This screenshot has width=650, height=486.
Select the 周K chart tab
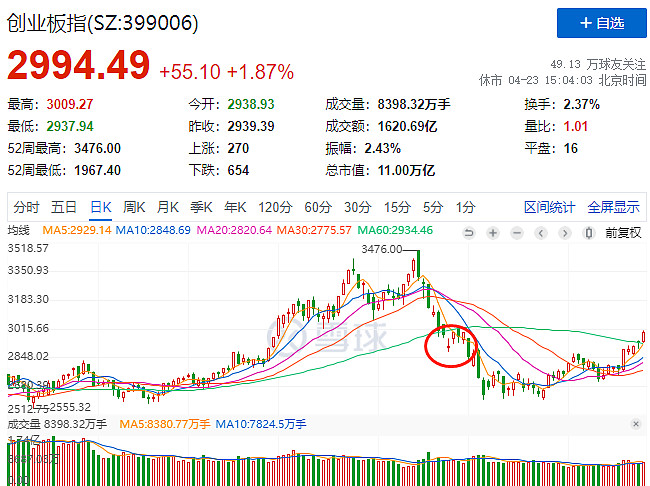click(134, 207)
